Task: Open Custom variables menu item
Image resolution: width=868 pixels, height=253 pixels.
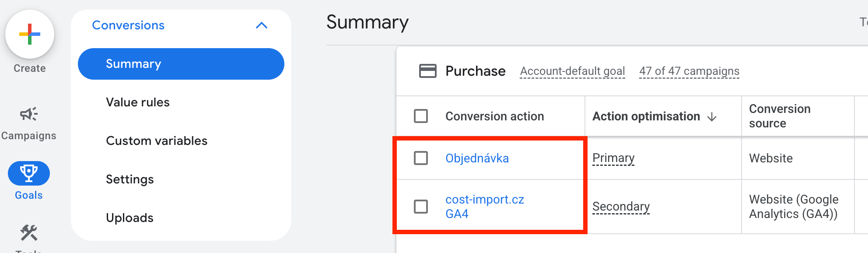Action: click(157, 141)
